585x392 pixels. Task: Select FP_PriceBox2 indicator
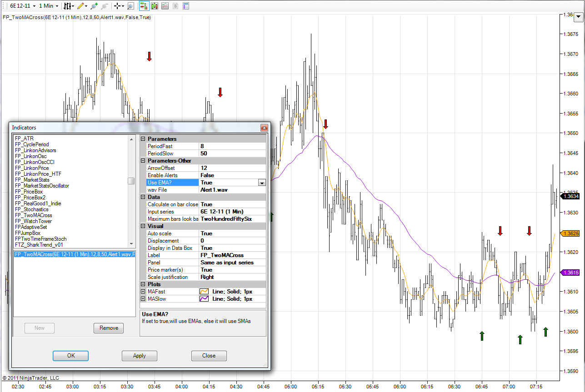click(x=30, y=198)
